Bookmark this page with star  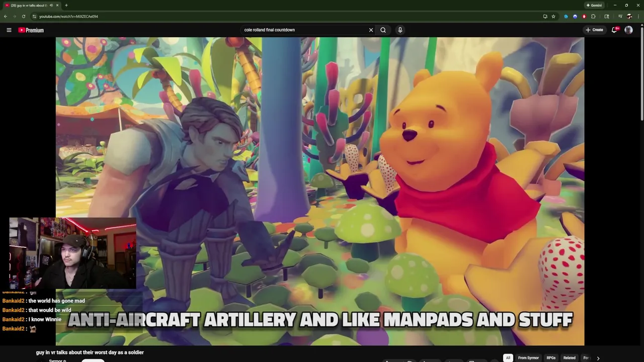pos(553,16)
